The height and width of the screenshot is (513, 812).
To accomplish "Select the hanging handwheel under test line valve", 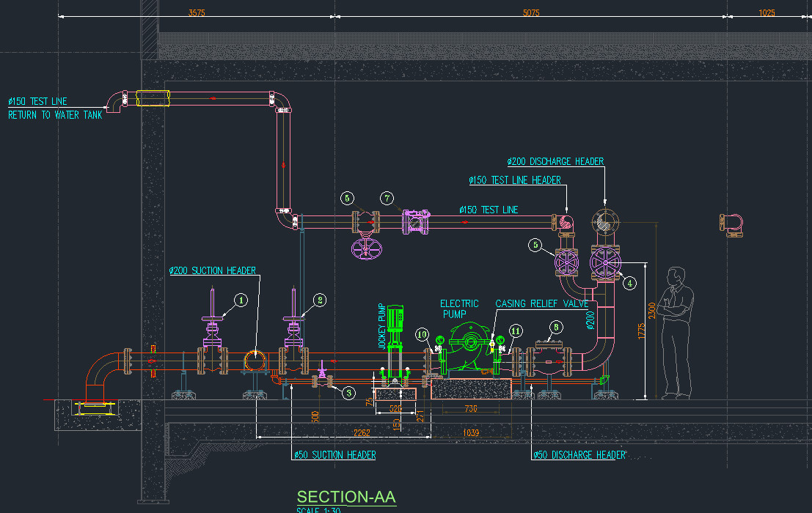I will click(367, 248).
